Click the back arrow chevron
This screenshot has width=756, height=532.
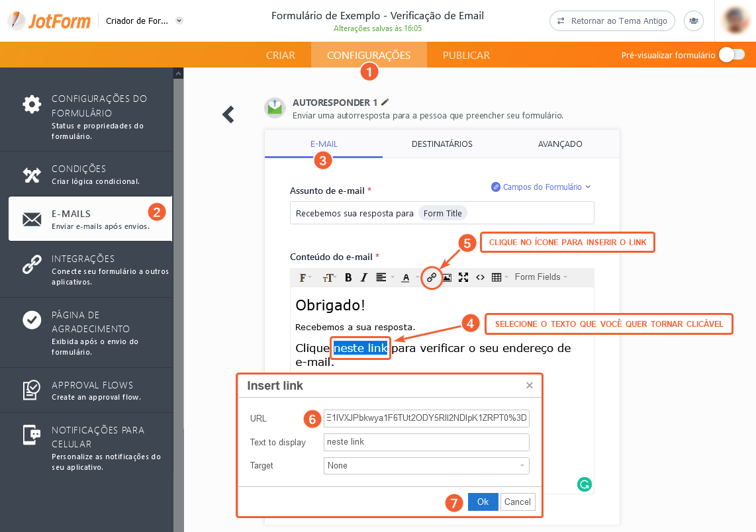[228, 114]
